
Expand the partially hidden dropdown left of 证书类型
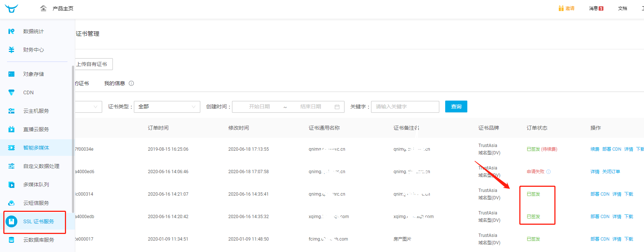point(89,107)
